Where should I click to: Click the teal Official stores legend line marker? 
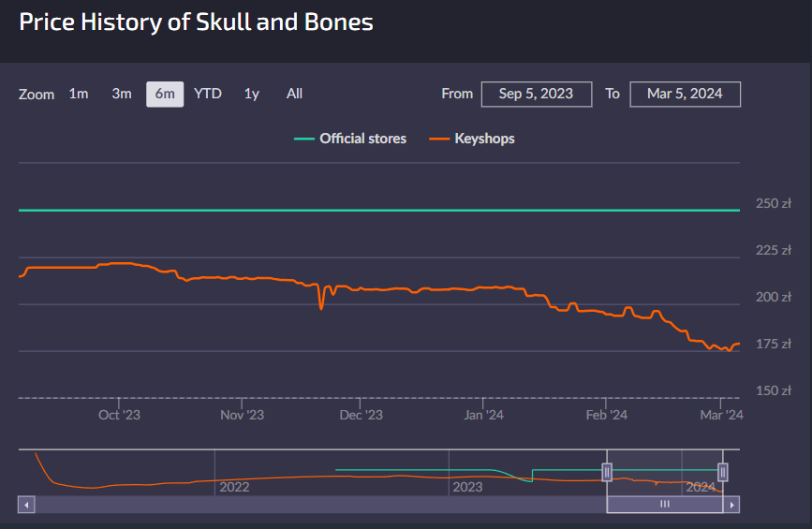click(x=304, y=139)
